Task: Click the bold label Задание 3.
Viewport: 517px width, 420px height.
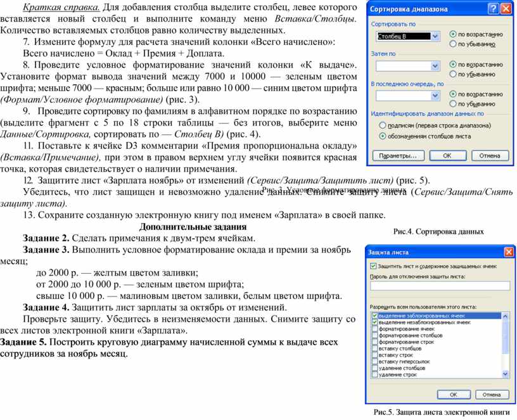Action: [x=46, y=250]
